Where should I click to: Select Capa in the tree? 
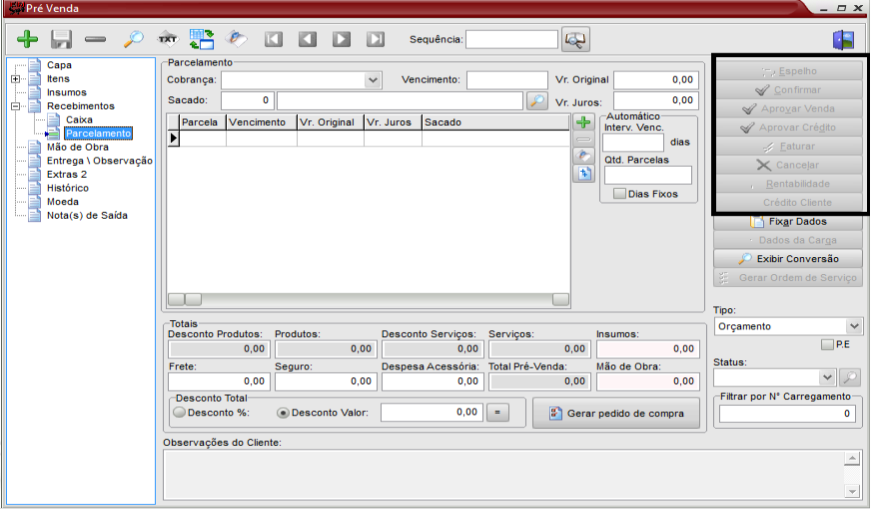click(59, 65)
